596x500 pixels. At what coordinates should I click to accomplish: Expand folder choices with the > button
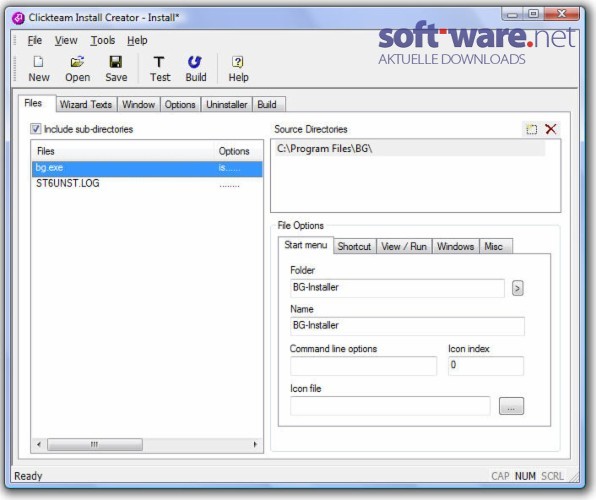517,288
